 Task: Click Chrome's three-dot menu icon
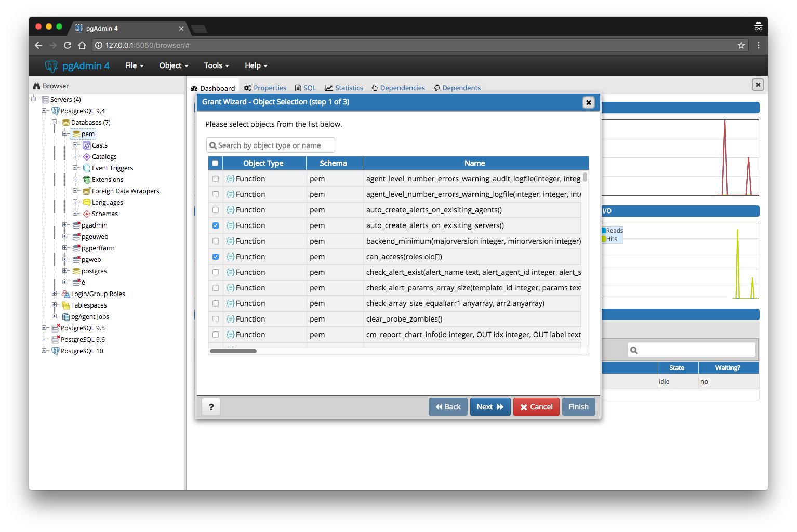pyautogui.click(x=759, y=45)
